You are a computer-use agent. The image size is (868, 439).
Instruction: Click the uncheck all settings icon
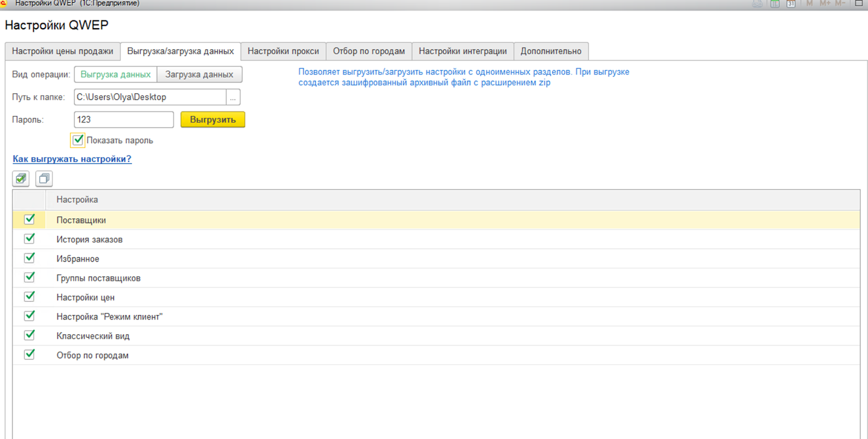(x=44, y=179)
